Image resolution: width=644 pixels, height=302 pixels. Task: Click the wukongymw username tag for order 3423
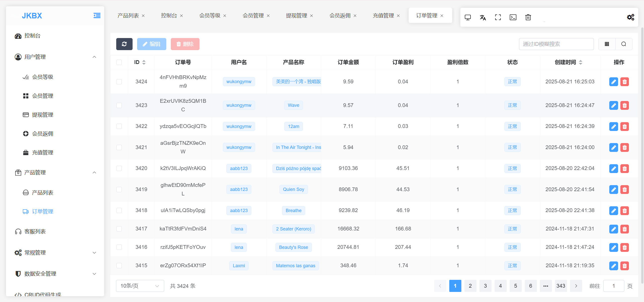click(239, 105)
